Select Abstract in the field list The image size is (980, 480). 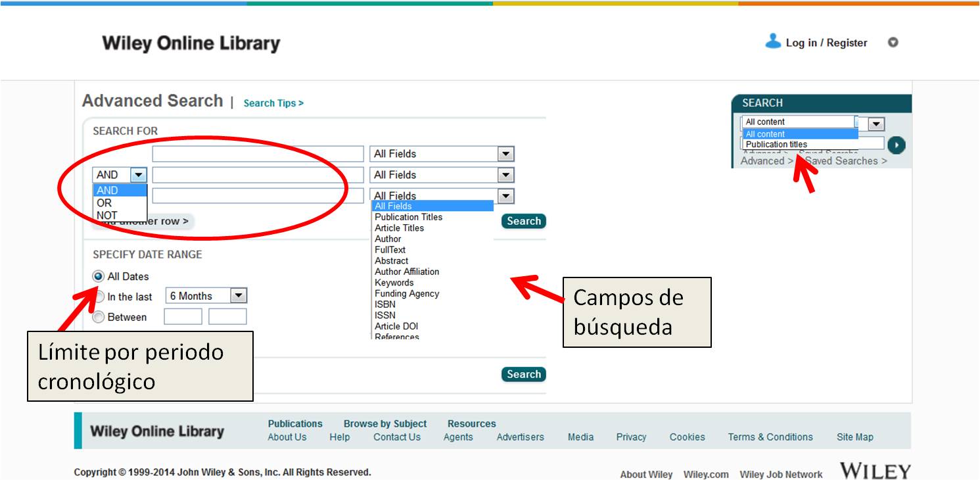click(x=391, y=261)
